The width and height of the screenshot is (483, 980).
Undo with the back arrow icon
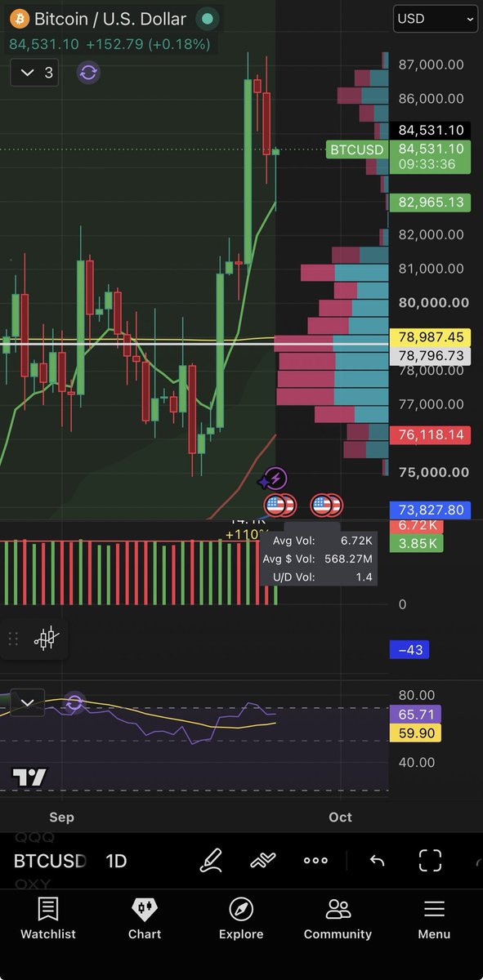[x=377, y=861]
